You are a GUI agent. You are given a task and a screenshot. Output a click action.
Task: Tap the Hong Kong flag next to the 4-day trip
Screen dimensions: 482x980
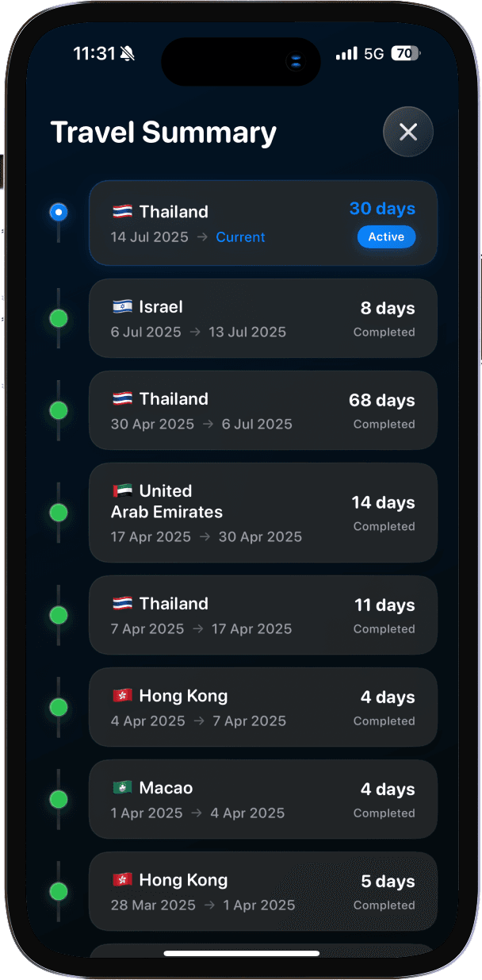(122, 695)
